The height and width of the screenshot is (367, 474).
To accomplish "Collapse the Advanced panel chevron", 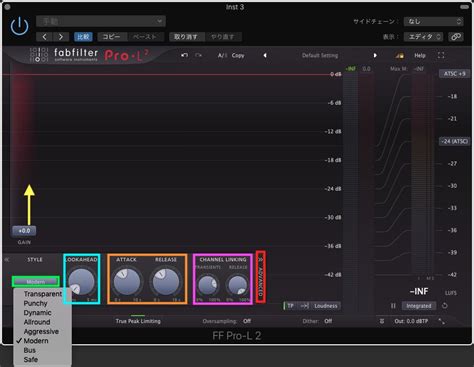I will 261,259.
